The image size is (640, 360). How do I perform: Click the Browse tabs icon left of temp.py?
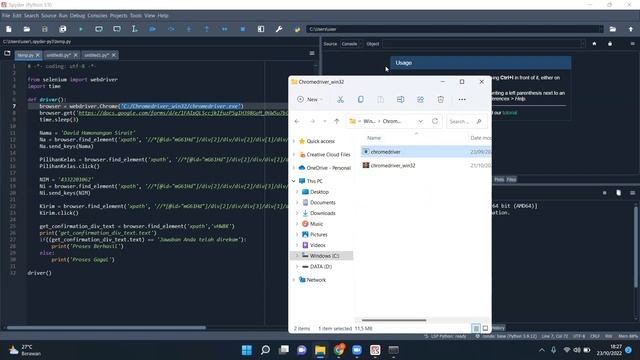pos(7,53)
